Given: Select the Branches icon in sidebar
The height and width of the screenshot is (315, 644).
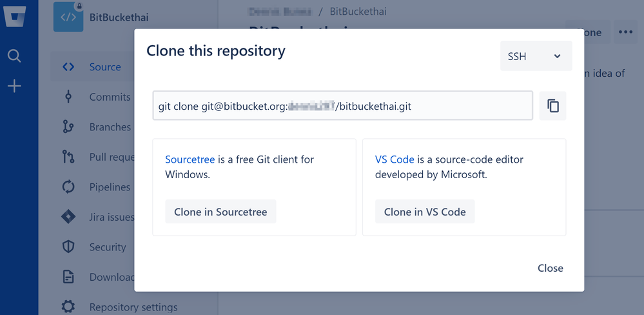Looking at the screenshot, I should point(68,127).
